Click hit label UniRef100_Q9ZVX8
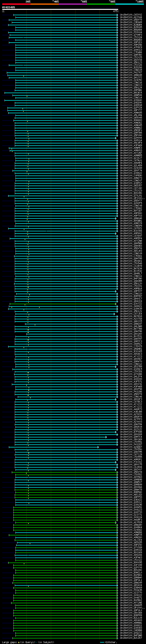 coord(131,60)
